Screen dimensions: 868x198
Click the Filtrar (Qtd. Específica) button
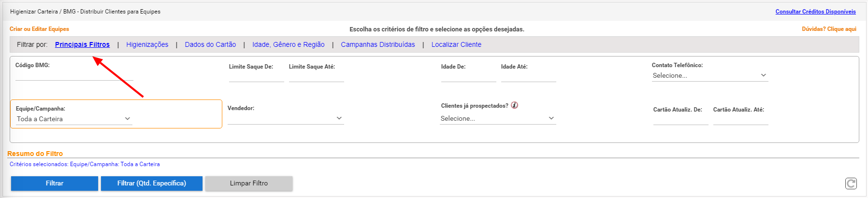point(152,184)
